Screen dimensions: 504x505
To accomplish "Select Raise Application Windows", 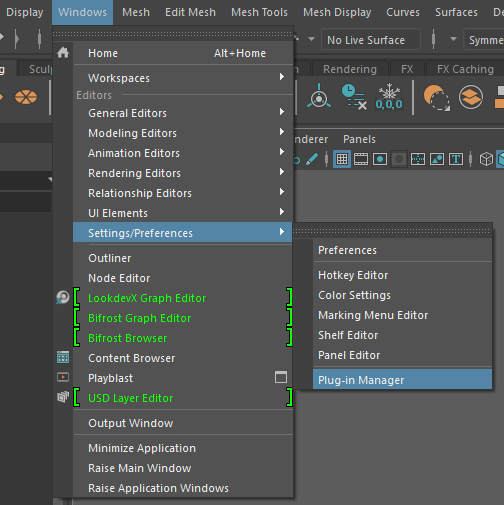I will [183, 488].
